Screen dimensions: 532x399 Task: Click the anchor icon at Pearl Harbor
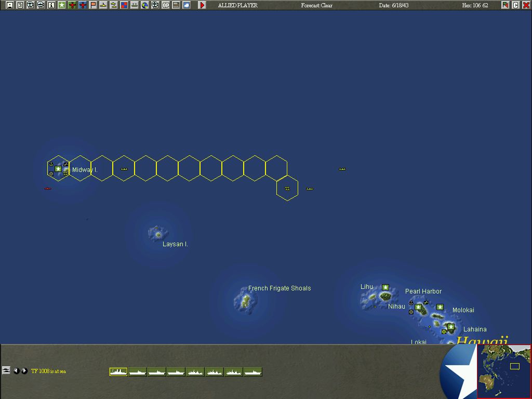(411, 302)
